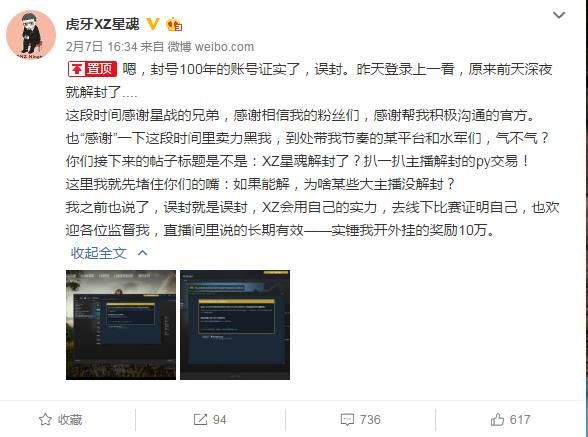Click the membership crown badge icon
The image size is (588, 437).
point(174,25)
